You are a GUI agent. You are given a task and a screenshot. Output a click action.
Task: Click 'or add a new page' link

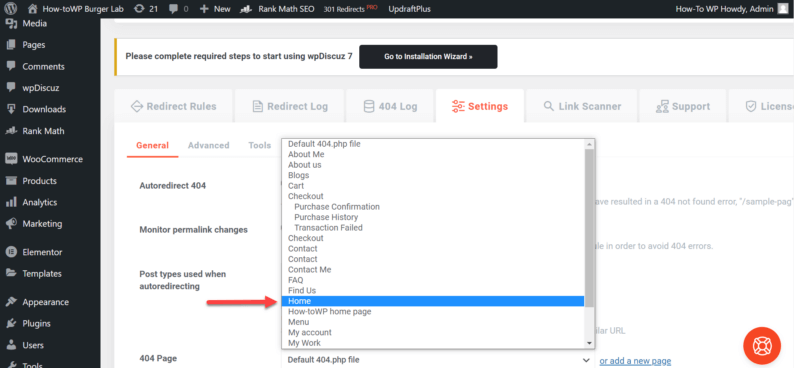[635, 361]
